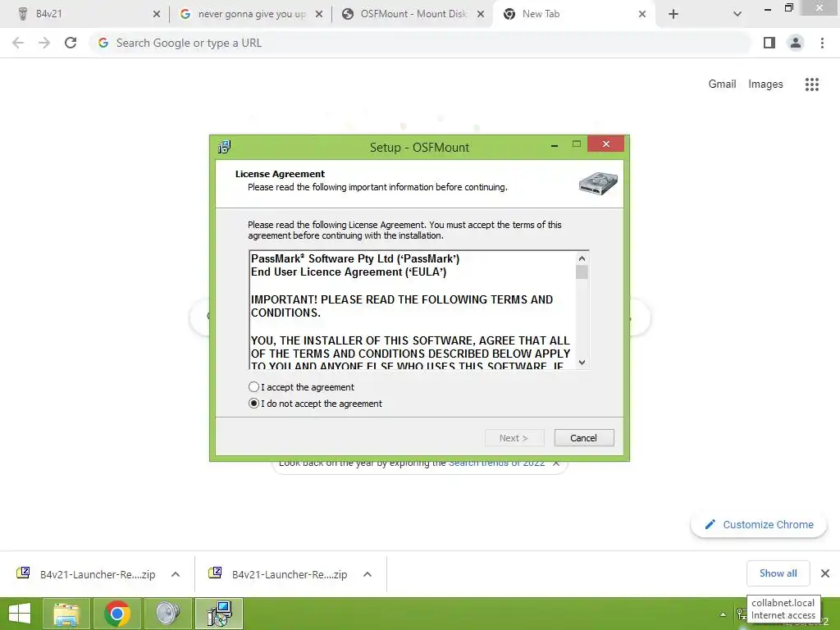Click the Search Google or type a URL box
Viewport: 840px width, 630px height.
[x=420, y=43]
